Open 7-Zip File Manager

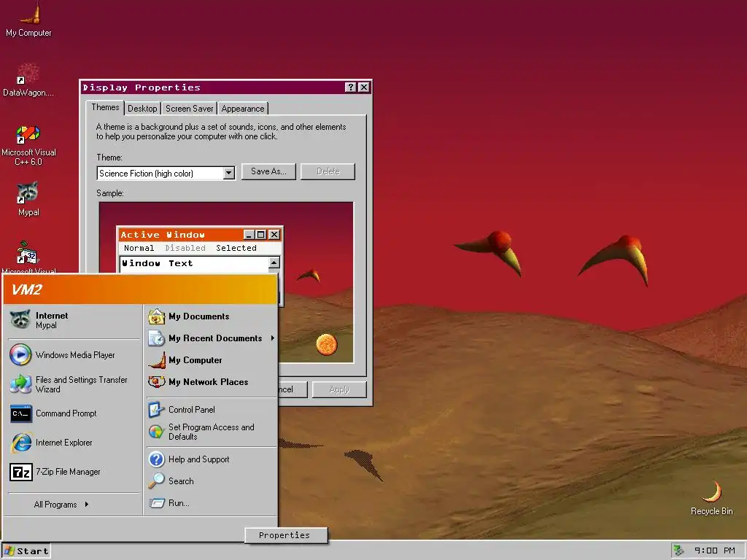[x=74, y=472]
